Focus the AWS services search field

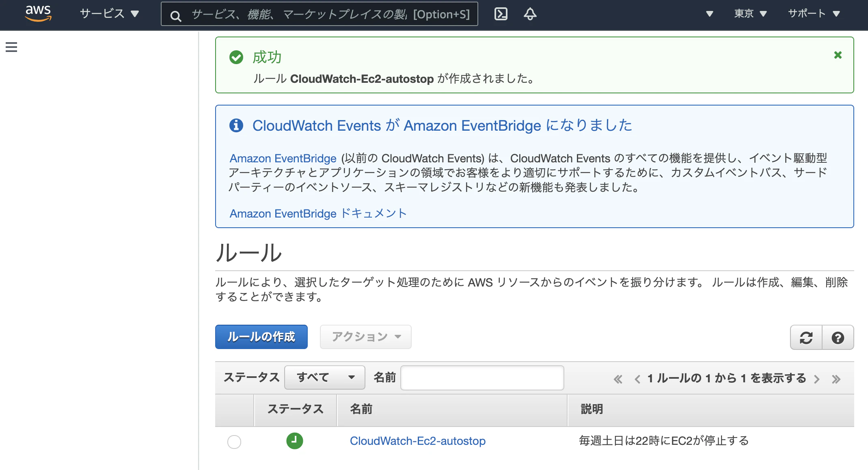coord(320,14)
